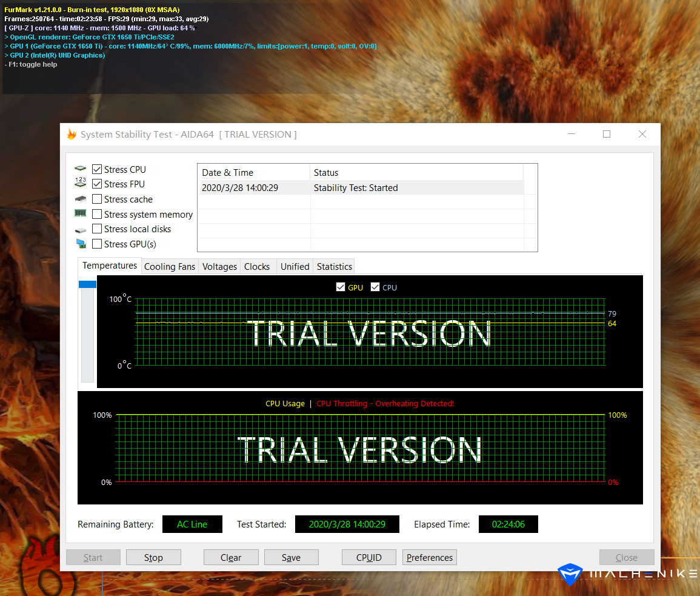
Task: Click the FurMark burn-in test title line
Action: click(x=92, y=10)
